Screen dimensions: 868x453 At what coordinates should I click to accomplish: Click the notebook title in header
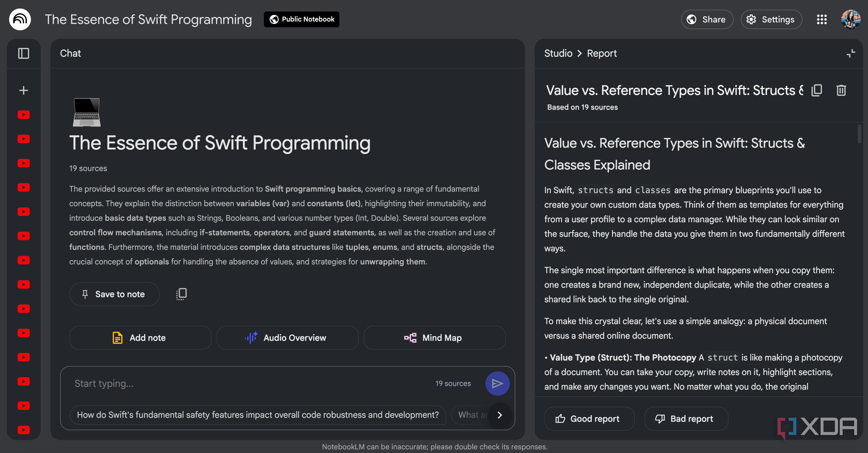[149, 19]
